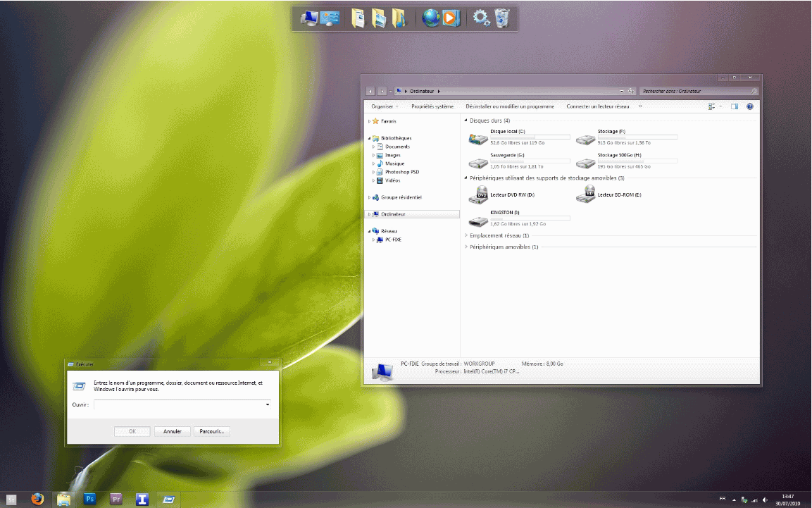Screen dimensions: 812x508
Task: Click the Start button on the taskbar
Action: (11, 500)
